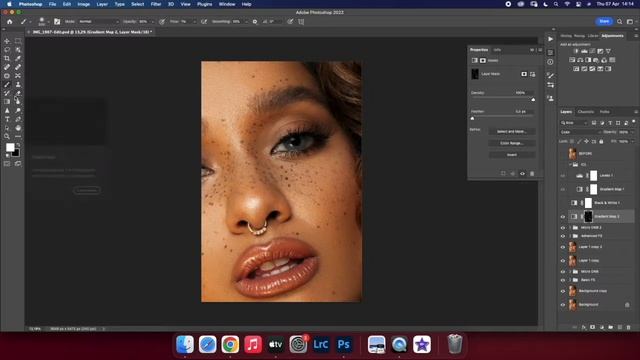The image size is (640, 360).
Task: Select the Clone Stamp tool
Action: (18, 84)
